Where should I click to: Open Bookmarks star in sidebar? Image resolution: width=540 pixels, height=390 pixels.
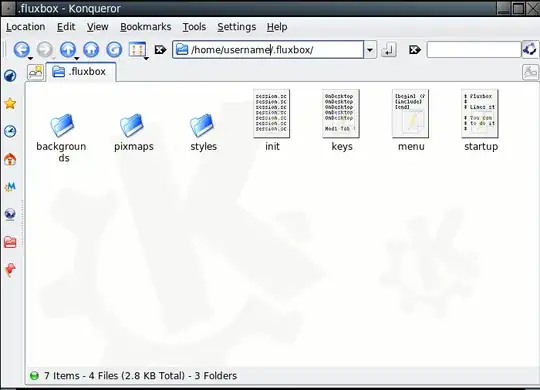[x=10, y=103]
